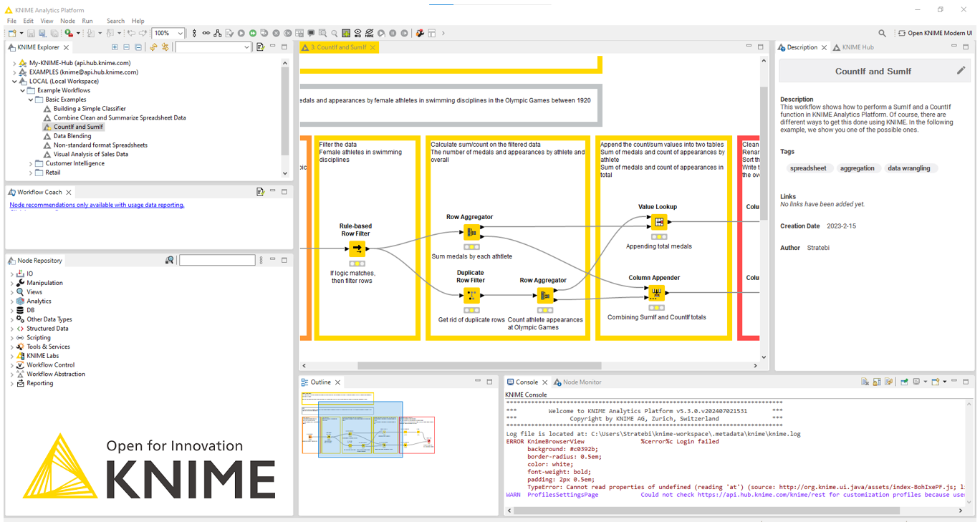Screen dimensions: 980x522
Task: Expand the Retail folder
Action: (31, 173)
